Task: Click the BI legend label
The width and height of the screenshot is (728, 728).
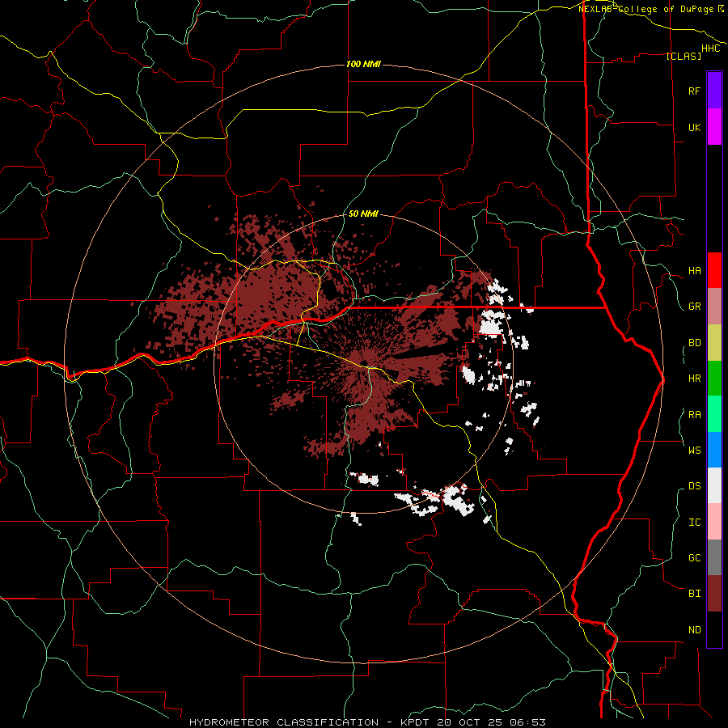Action: point(694,594)
